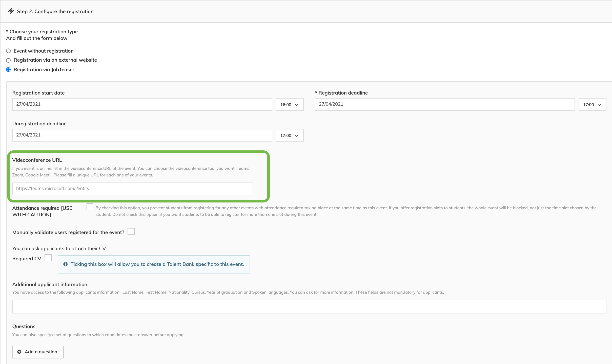Viewport: 612px width, 364px height.
Task: Select Registration via JobTeaser option
Action: 8,70
